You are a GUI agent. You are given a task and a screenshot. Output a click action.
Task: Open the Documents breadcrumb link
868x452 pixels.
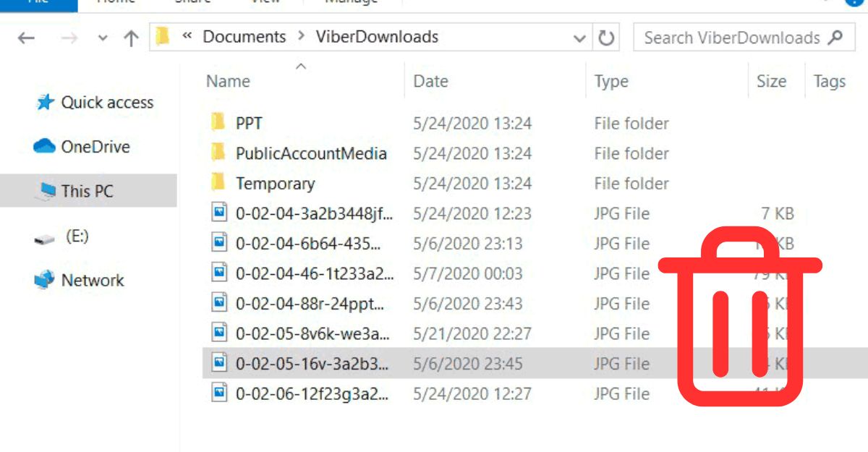pos(244,36)
